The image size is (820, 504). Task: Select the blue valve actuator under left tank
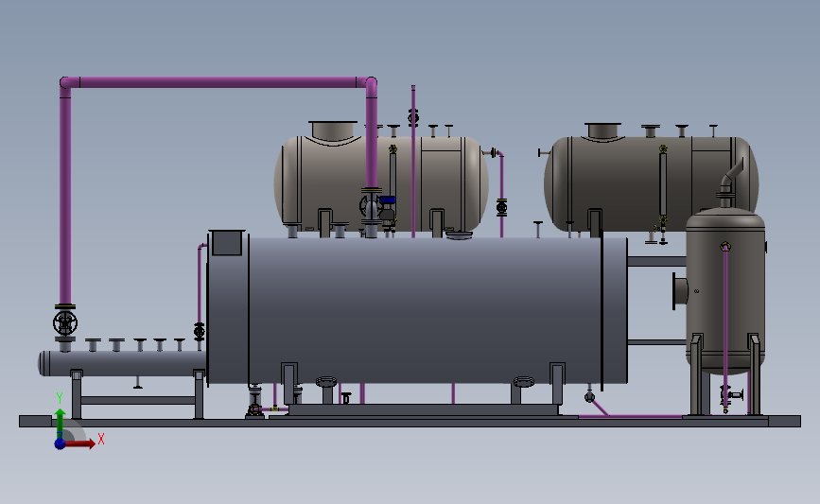pos(387,200)
